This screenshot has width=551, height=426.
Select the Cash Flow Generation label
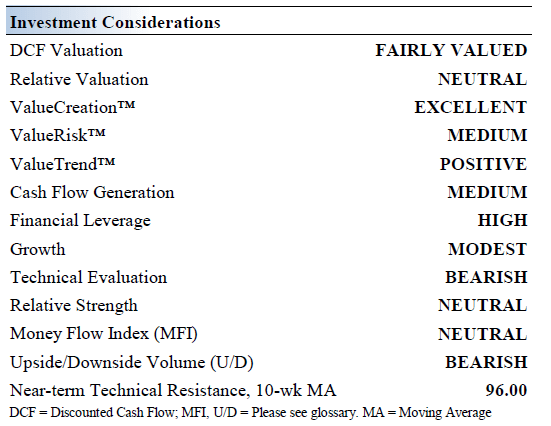point(92,192)
